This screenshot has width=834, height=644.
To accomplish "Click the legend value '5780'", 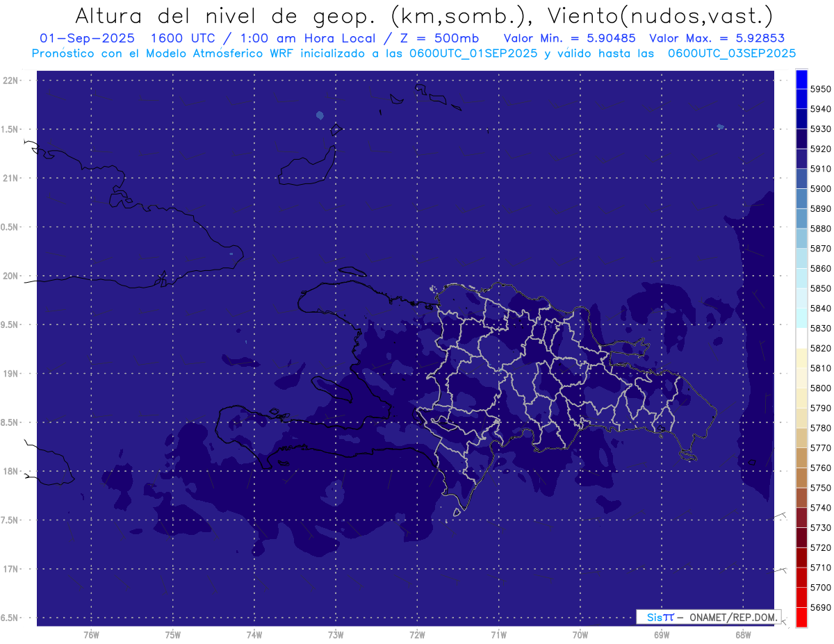I will pos(821,428).
